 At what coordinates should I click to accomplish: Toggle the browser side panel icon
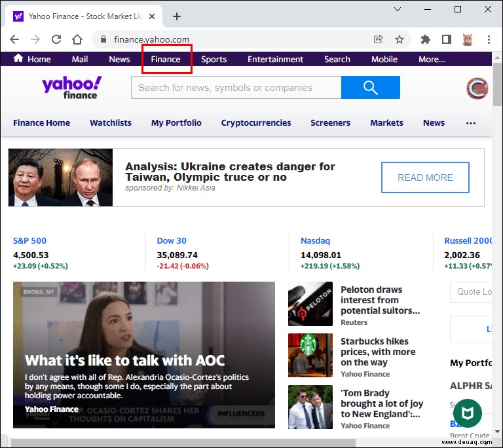tap(447, 39)
